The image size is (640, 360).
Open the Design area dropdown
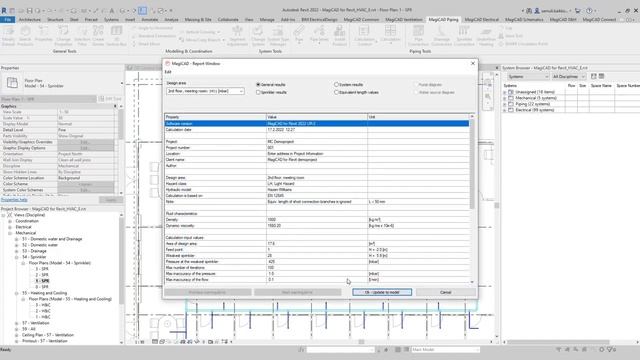(205, 91)
